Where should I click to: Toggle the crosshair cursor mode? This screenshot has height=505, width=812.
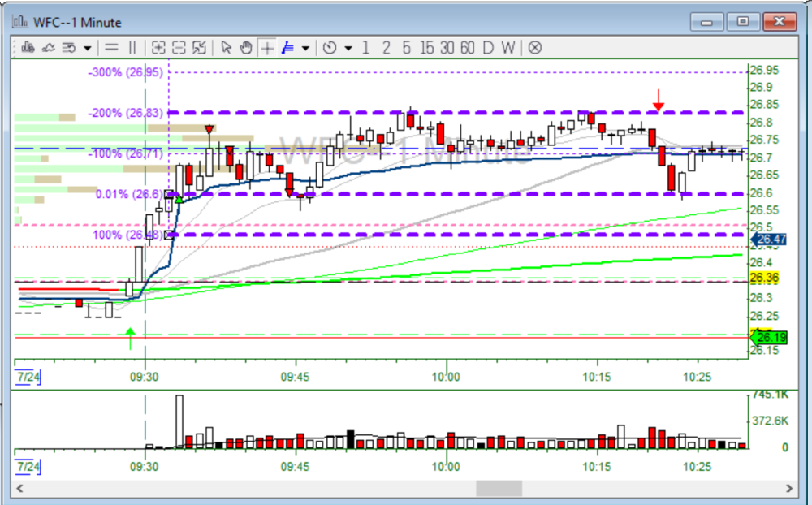pyautogui.click(x=267, y=47)
